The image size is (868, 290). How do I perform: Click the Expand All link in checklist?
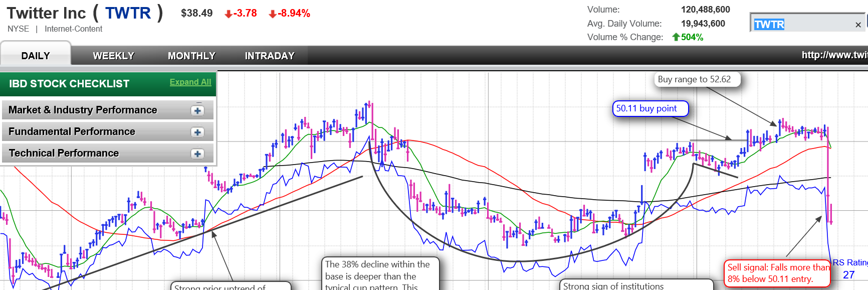click(190, 82)
